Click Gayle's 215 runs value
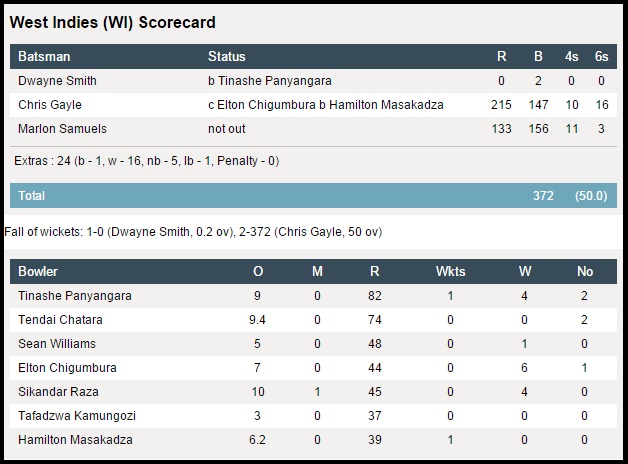This screenshot has height=464, width=628. [501, 105]
